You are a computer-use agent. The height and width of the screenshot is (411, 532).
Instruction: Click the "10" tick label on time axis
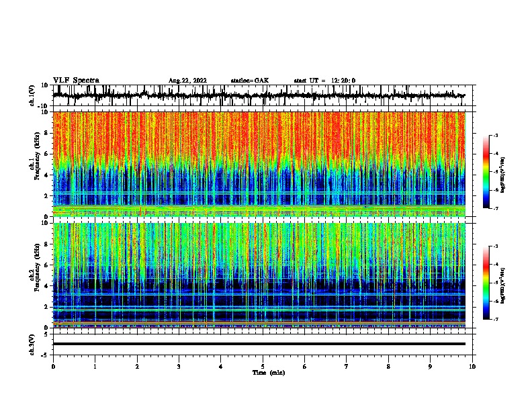coord(472,367)
